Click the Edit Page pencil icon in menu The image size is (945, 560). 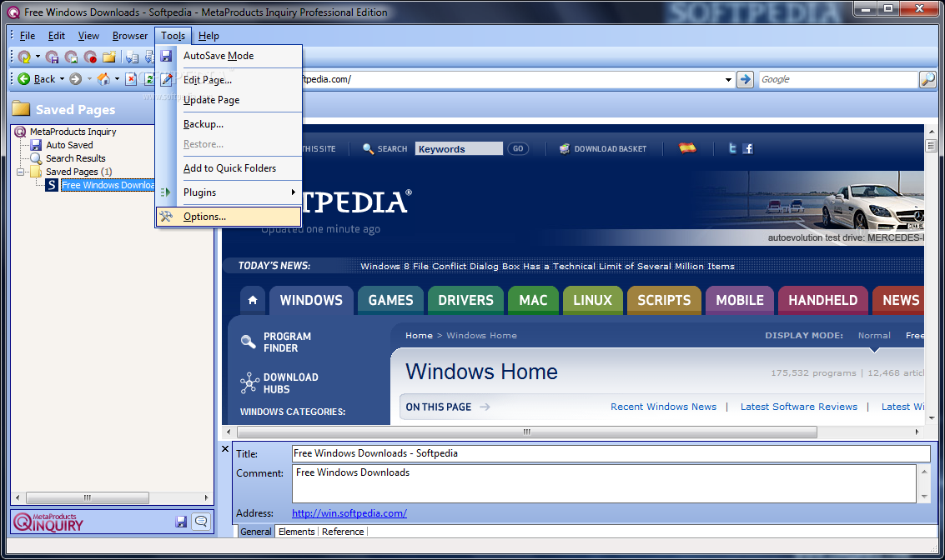[166, 79]
